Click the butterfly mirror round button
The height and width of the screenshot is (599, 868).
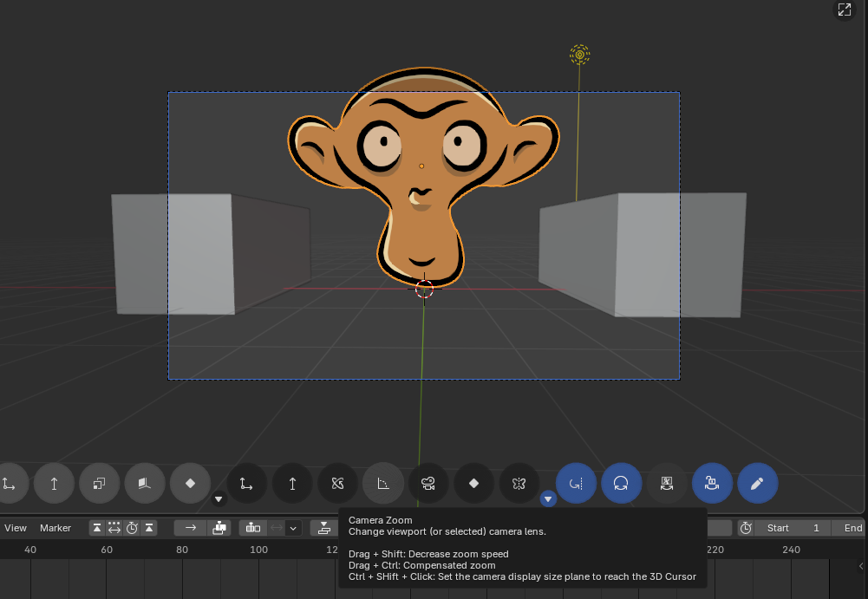point(519,484)
